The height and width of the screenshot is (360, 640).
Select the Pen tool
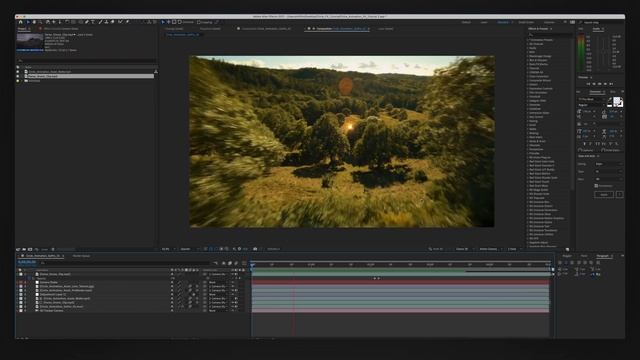tap(87, 22)
